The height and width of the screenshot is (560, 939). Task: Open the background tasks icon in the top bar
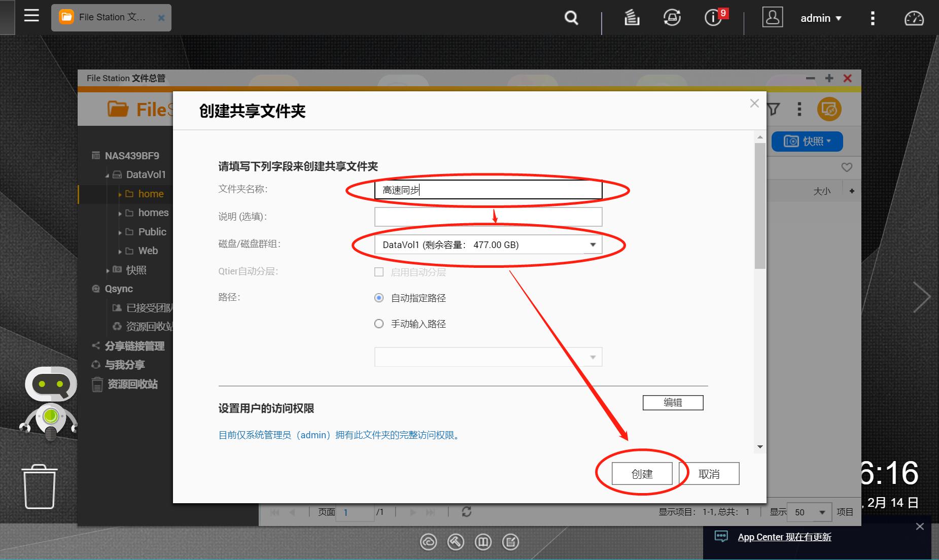632,17
